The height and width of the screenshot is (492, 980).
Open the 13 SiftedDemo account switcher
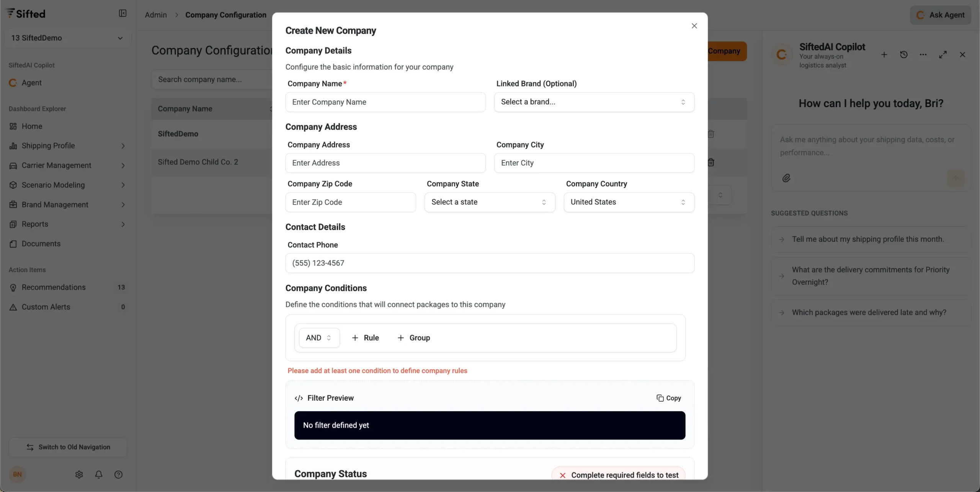[x=67, y=38]
